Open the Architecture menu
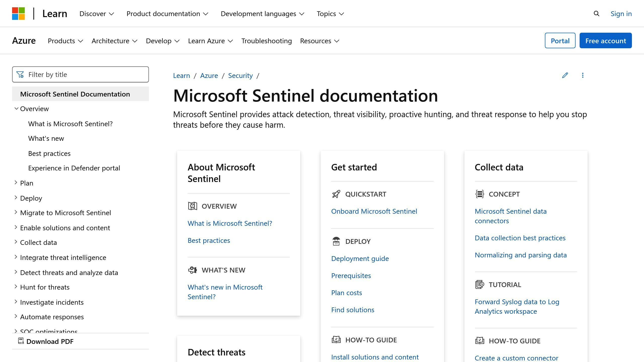 click(114, 41)
